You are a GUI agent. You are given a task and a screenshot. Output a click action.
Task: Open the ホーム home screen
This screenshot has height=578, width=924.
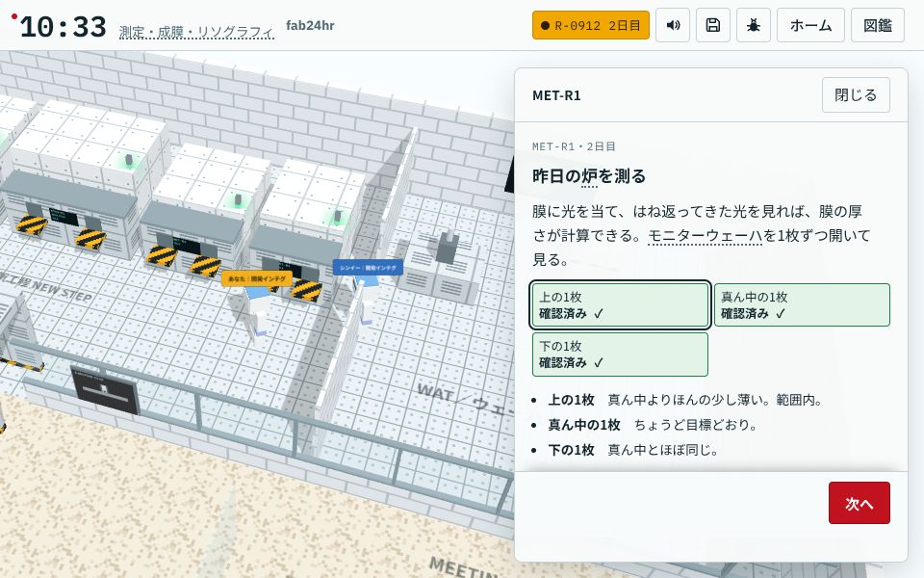(810, 25)
